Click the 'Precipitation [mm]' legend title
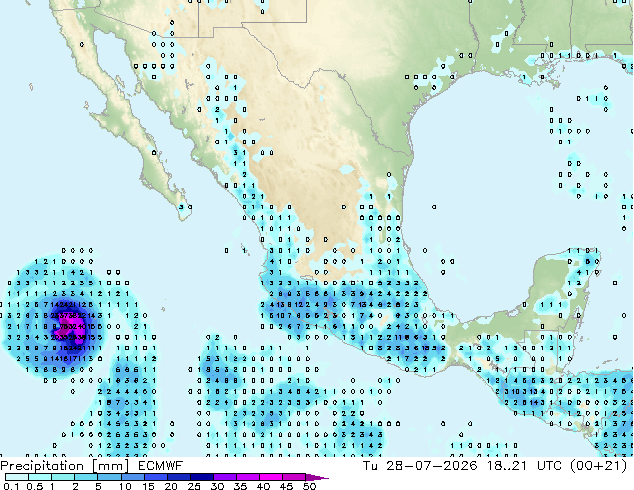This screenshot has width=634, height=490. coord(65,466)
